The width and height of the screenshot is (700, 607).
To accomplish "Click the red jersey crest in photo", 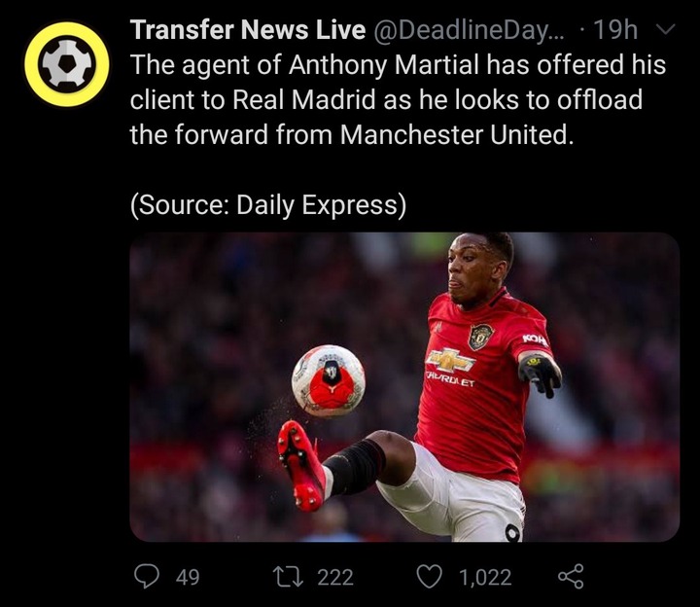I will coord(481,337).
